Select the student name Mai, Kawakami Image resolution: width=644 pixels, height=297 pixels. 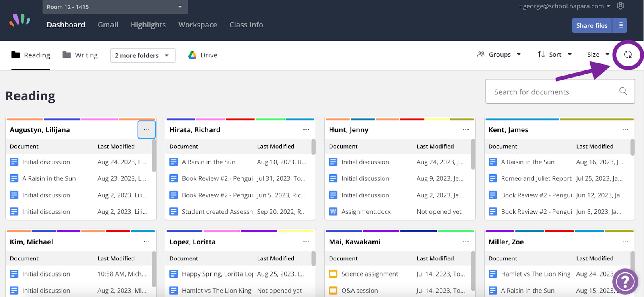355,242
